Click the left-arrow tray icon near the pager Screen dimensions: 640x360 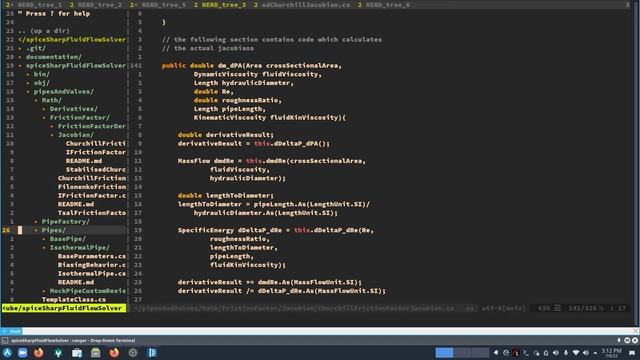click(496, 353)
